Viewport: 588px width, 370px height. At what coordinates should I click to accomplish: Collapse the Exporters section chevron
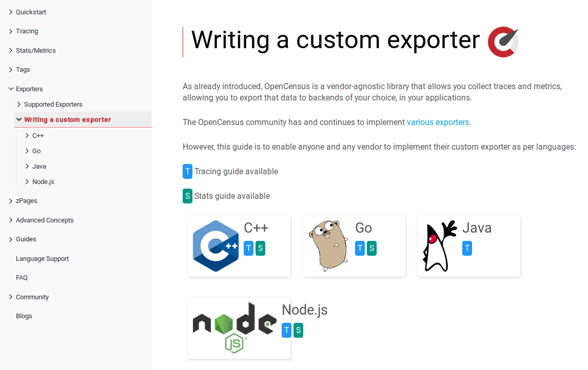(11, 89)
